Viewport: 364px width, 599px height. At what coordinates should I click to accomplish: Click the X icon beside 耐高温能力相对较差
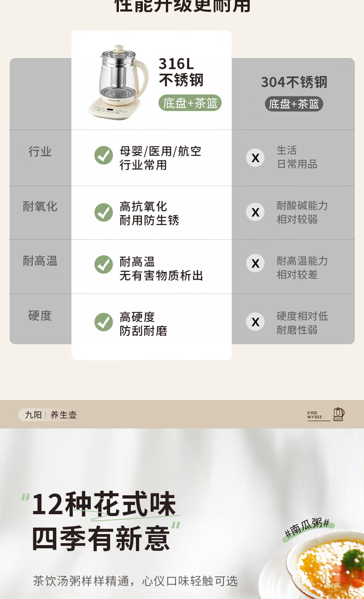[255, 263]
